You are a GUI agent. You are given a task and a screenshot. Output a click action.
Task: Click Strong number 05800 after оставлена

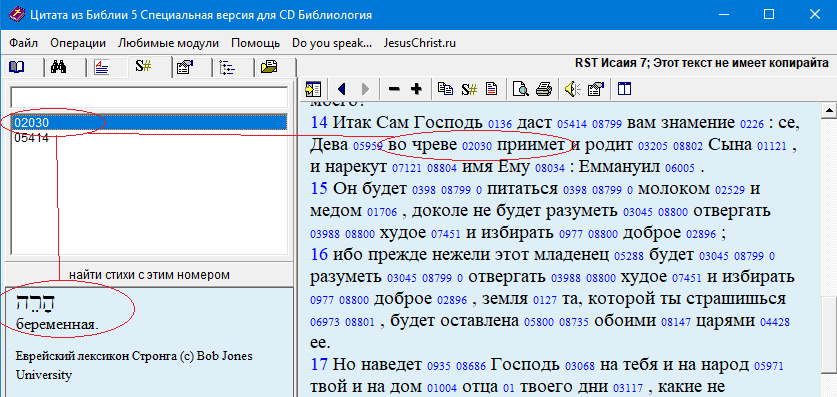[x=539, y=322]
